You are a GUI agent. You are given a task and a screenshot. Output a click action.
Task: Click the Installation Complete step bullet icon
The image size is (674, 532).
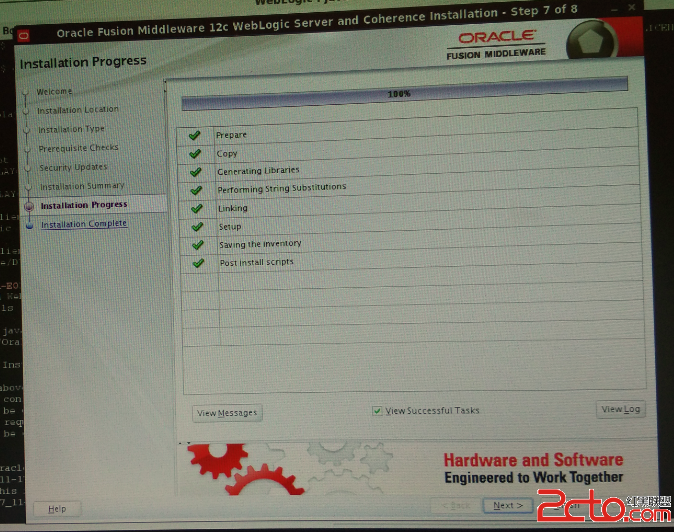click(x=30, y=225)
